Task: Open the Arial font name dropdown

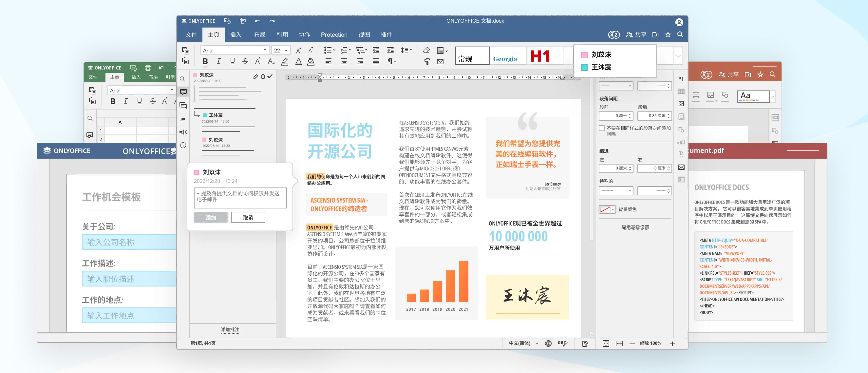Action: click(265, 50)
